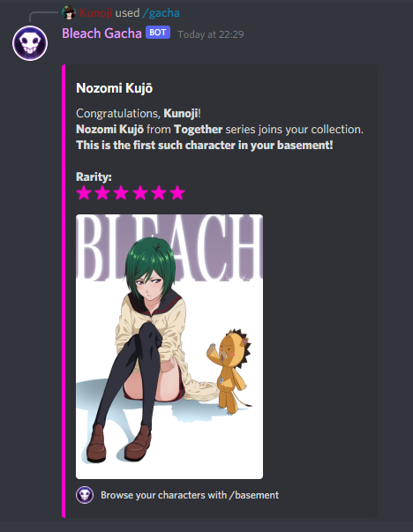Click the magenta embed border stripe

coord(64,291)
